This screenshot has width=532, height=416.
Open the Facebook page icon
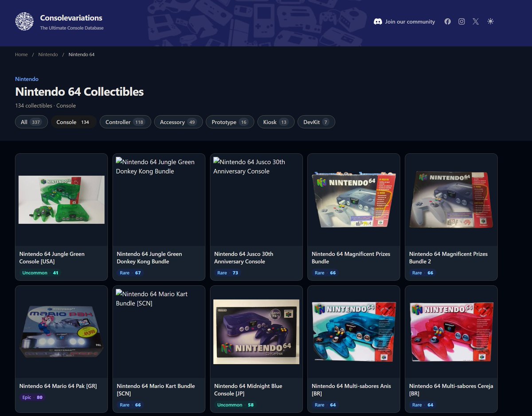[x=447, y=21]
